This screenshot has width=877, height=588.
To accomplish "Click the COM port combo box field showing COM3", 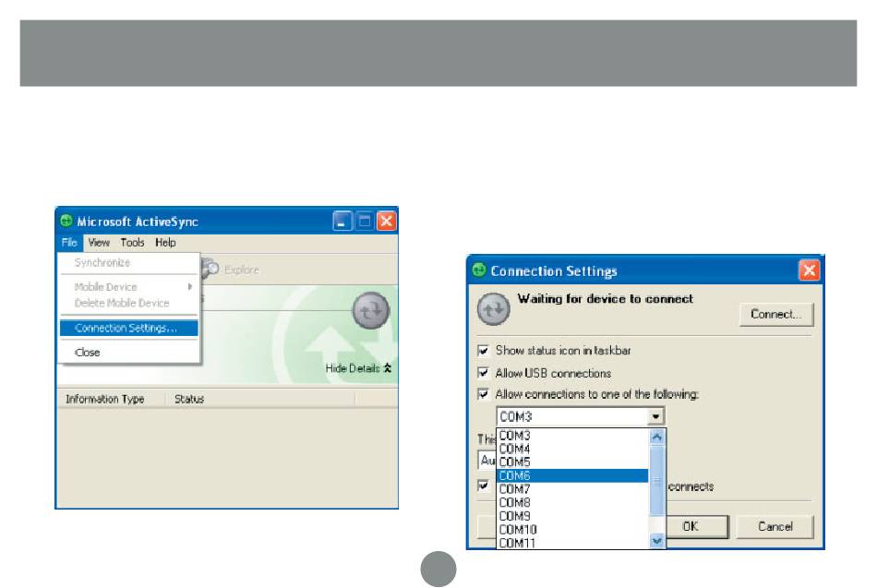I will (580, 416).
